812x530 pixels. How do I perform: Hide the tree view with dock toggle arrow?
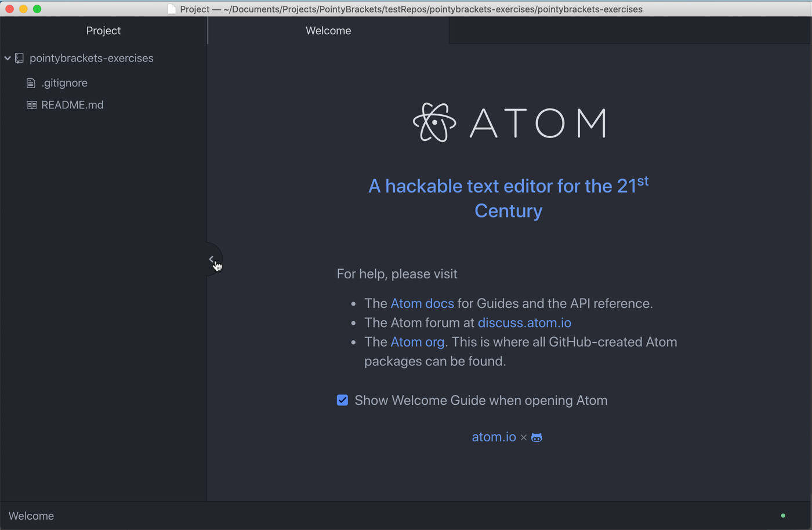[212, 259]
